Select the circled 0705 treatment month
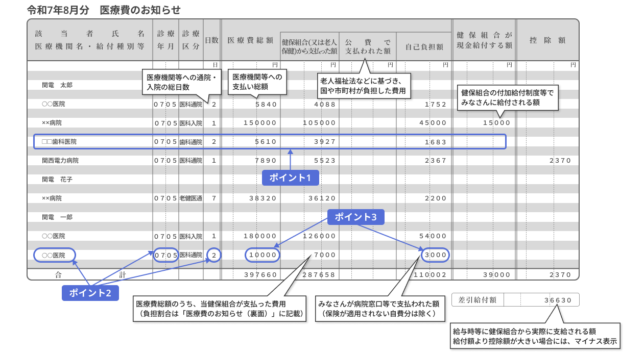 [x=166, y=255]
